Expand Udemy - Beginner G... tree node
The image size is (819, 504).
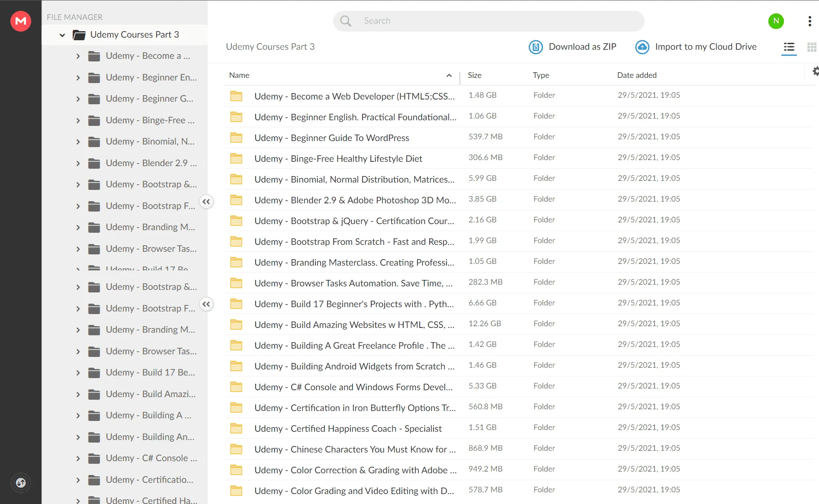click(78, 99)
